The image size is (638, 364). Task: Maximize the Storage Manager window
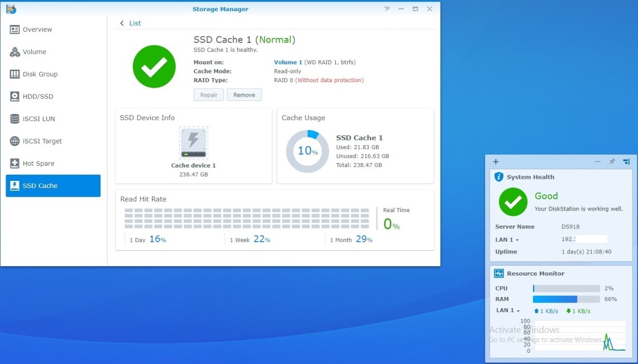[x=415, y=9]
